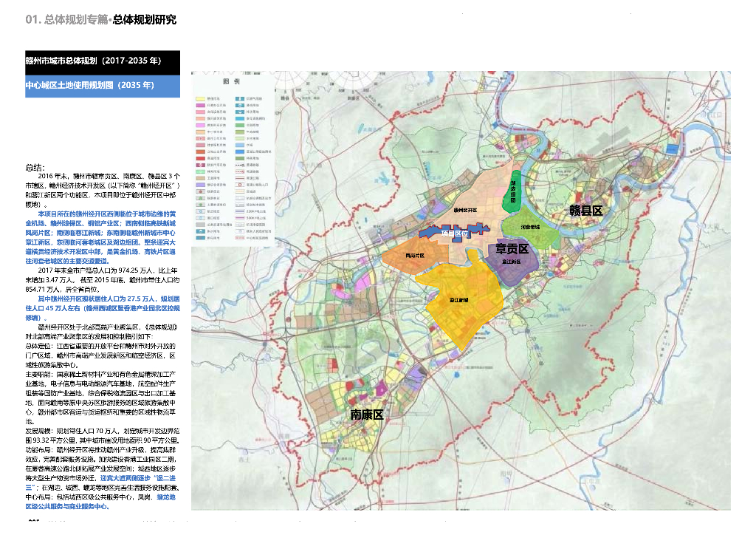The image size is (756, 535).
Task: Click the '南康区' district label on map
Action: [x=366, y=415]
